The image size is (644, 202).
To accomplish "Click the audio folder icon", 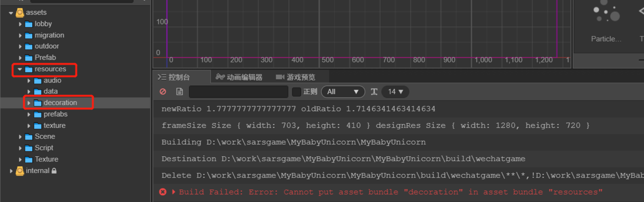I will pos(38,80).
